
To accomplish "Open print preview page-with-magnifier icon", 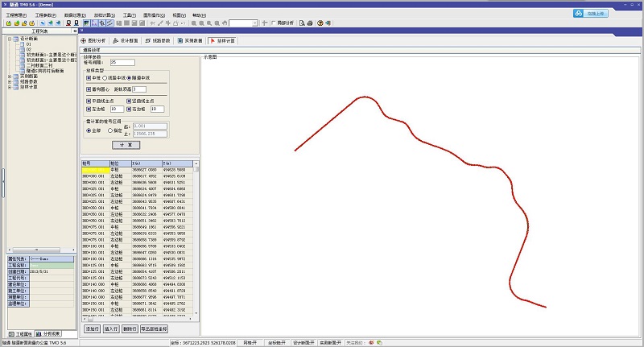I will click(x=302, y=23).
